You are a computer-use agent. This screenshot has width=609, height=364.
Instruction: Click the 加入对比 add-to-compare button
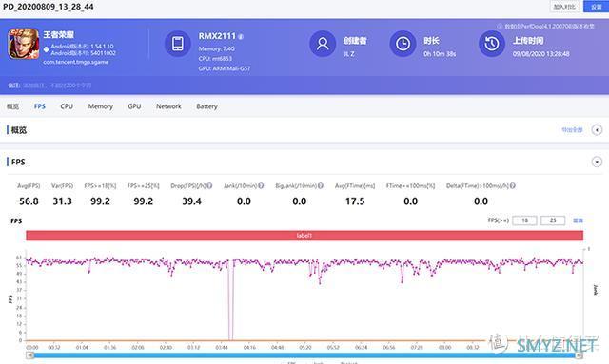(564, 7)
